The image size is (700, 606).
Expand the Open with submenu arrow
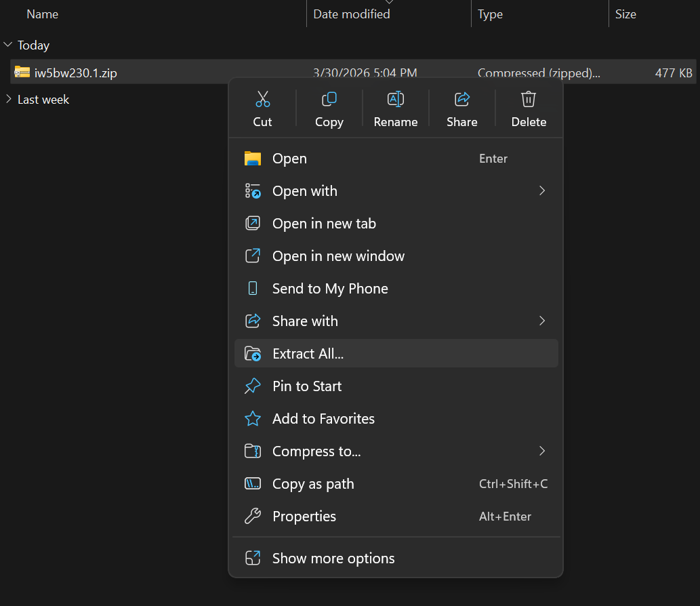[541, 191]
